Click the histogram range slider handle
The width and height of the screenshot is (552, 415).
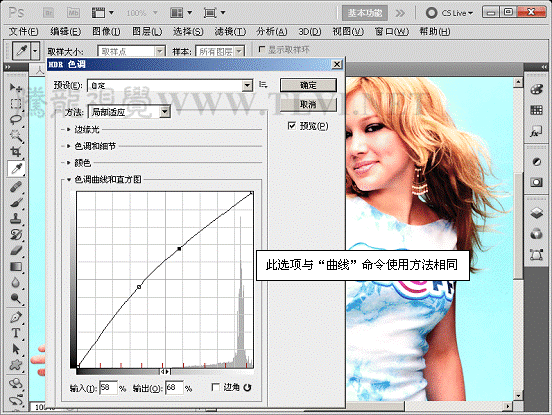[x=165, y=371]
